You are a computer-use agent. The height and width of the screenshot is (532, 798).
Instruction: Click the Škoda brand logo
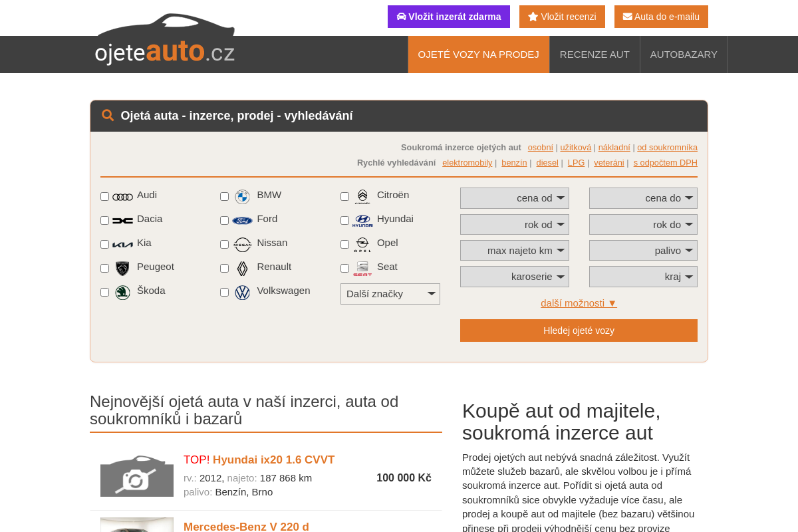point(122,292)
